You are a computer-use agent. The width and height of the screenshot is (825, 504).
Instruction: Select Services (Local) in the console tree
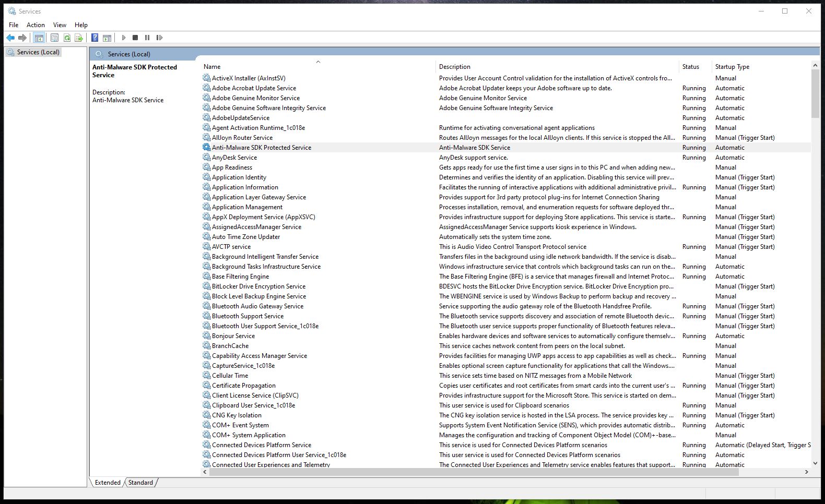point(38,52)
